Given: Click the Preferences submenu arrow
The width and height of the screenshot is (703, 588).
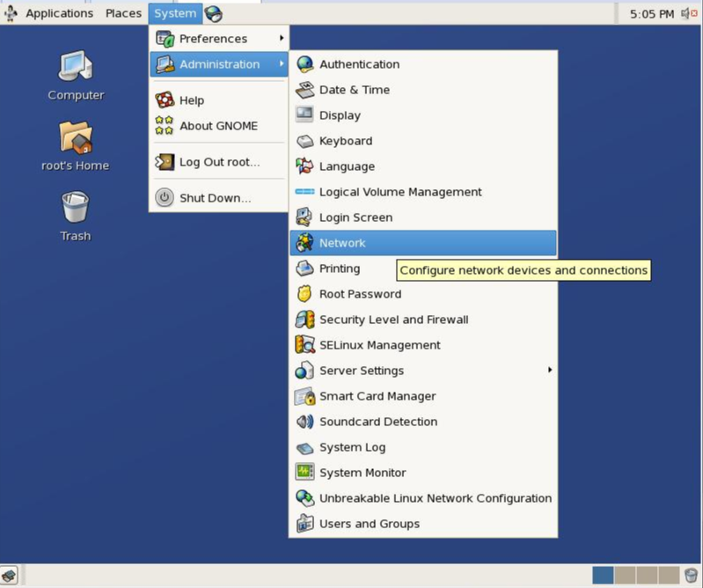Looking at the screenshot, I should click(x=282, y=38).
